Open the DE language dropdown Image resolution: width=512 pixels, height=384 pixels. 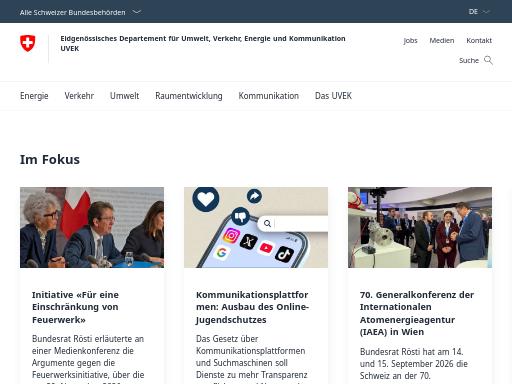[x=479, y=12]
